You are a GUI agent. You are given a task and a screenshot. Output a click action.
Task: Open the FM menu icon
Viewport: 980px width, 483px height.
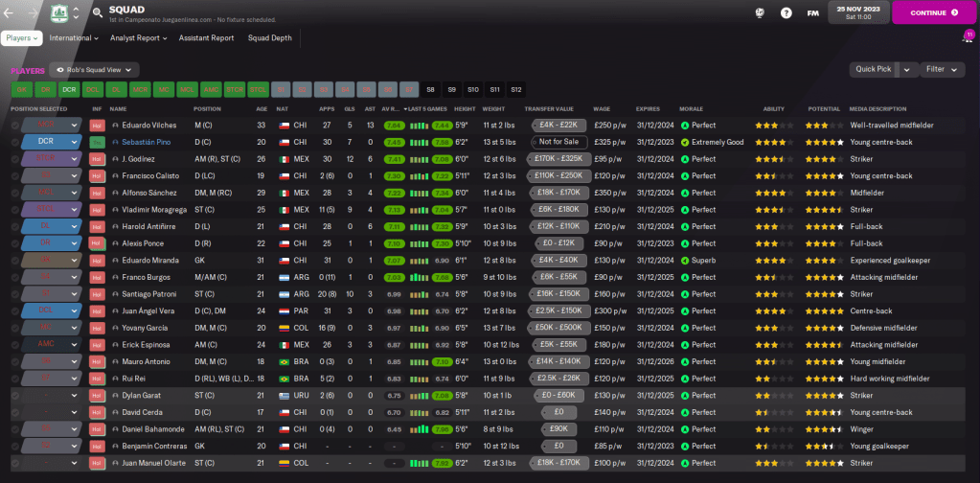click(x=813, y=12)
